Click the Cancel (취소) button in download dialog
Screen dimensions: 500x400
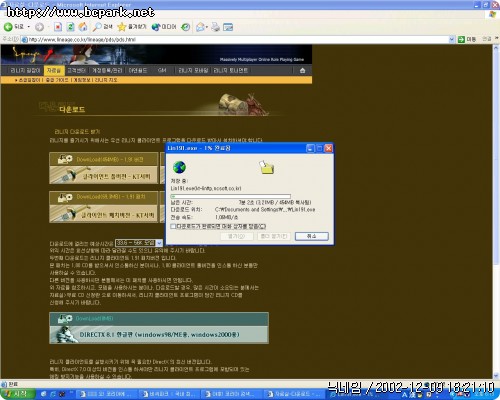[x=312, y=236]
